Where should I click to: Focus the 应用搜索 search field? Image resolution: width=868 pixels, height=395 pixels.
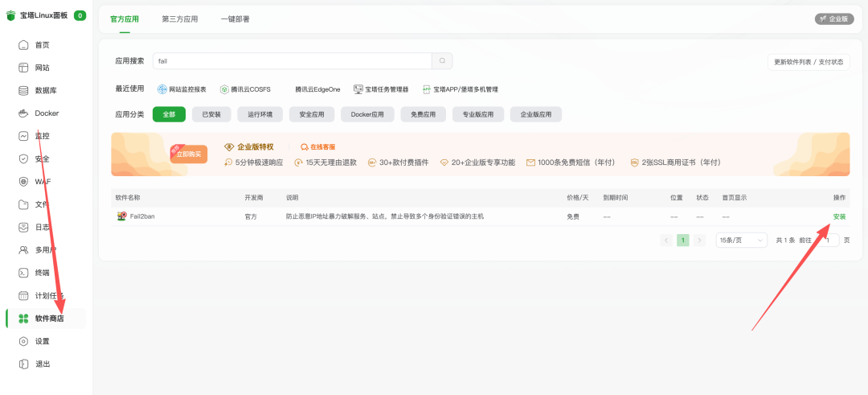point(293,61)
